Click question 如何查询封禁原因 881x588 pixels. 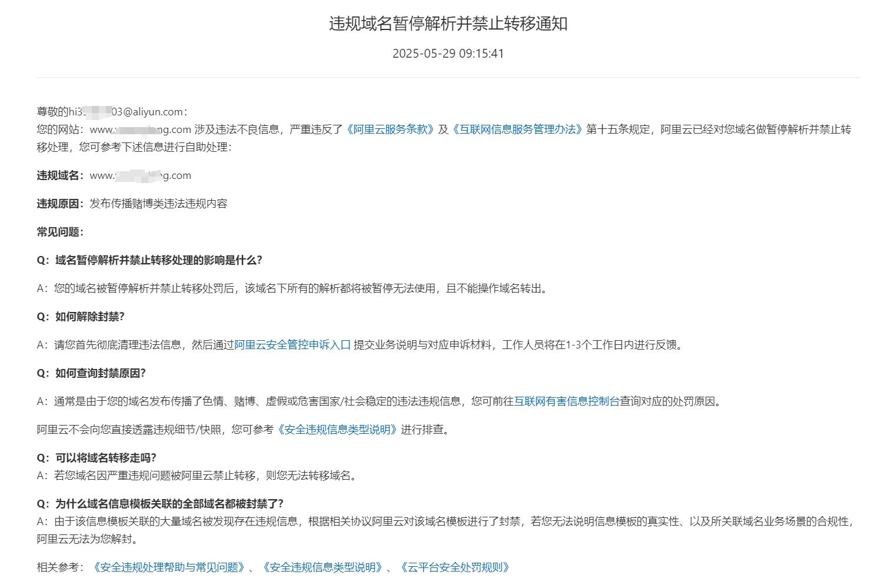(x=91, y=373)
